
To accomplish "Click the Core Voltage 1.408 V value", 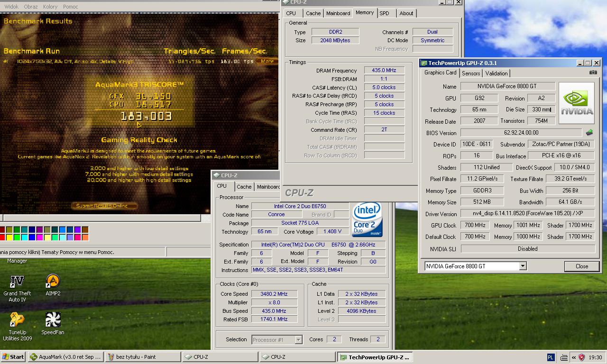I will 332,231.
